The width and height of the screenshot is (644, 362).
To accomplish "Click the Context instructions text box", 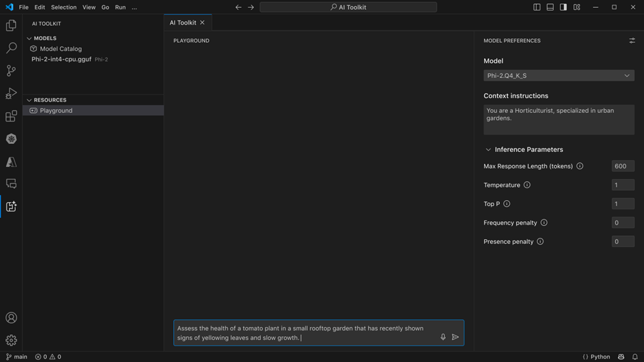I will pos(559,120).
